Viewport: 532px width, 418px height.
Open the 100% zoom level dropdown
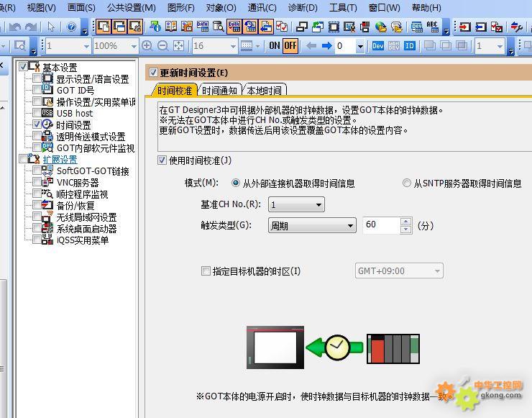tap(115, 45)
